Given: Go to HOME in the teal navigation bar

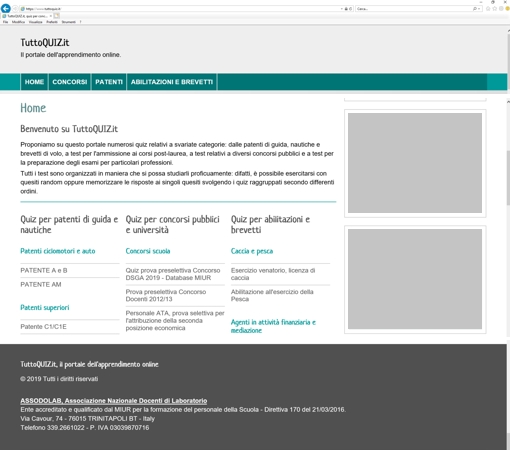Looking at the screenshot, I should point(34,82).
